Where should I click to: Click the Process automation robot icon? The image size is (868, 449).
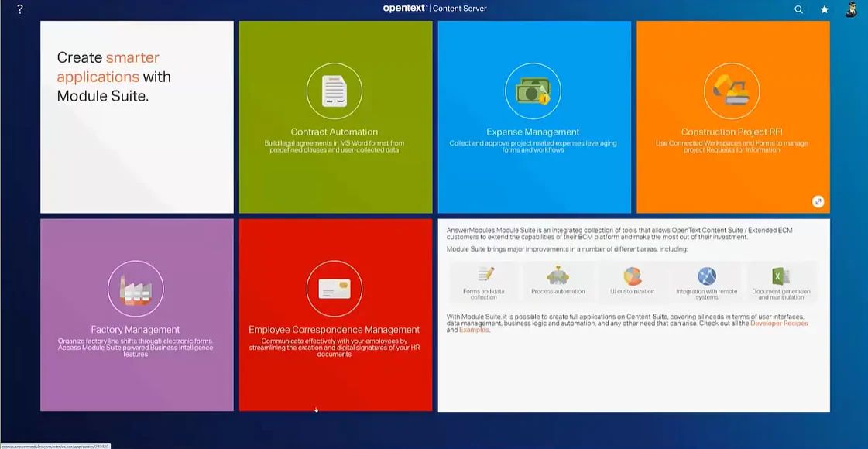[x=558, y=275]
